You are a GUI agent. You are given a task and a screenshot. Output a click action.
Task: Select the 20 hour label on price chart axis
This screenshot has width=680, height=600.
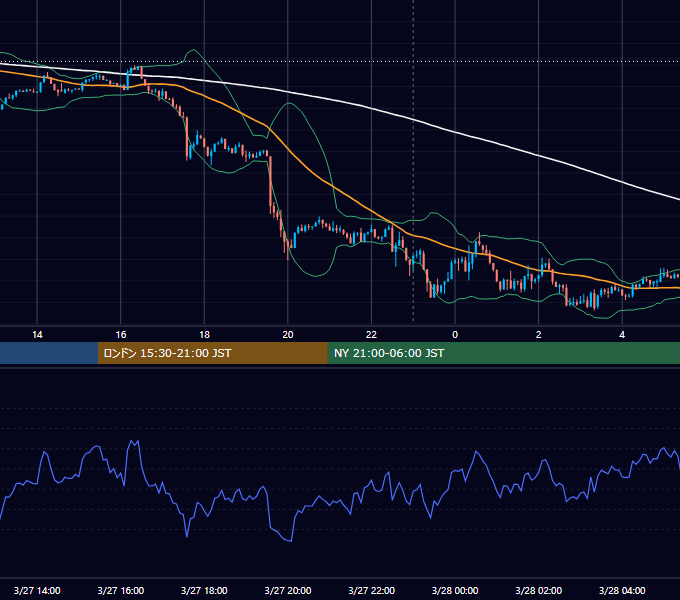pyautogui.click(x=288, y=335)
